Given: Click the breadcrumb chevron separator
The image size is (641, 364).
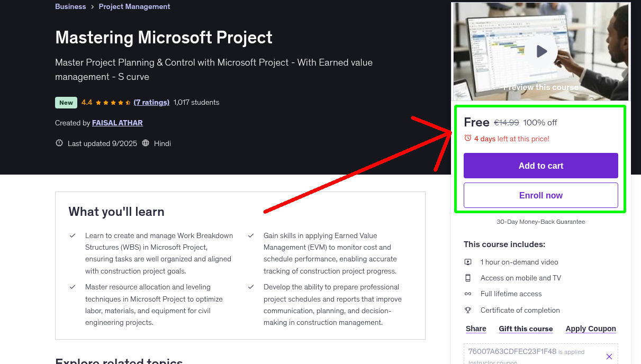Looking at the screenshot, I should 92,7.
